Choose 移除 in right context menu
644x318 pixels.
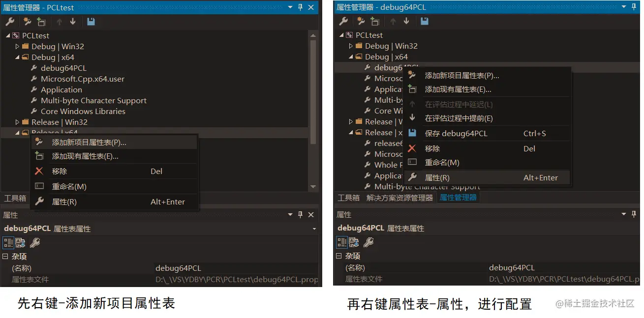coord(487,149)
